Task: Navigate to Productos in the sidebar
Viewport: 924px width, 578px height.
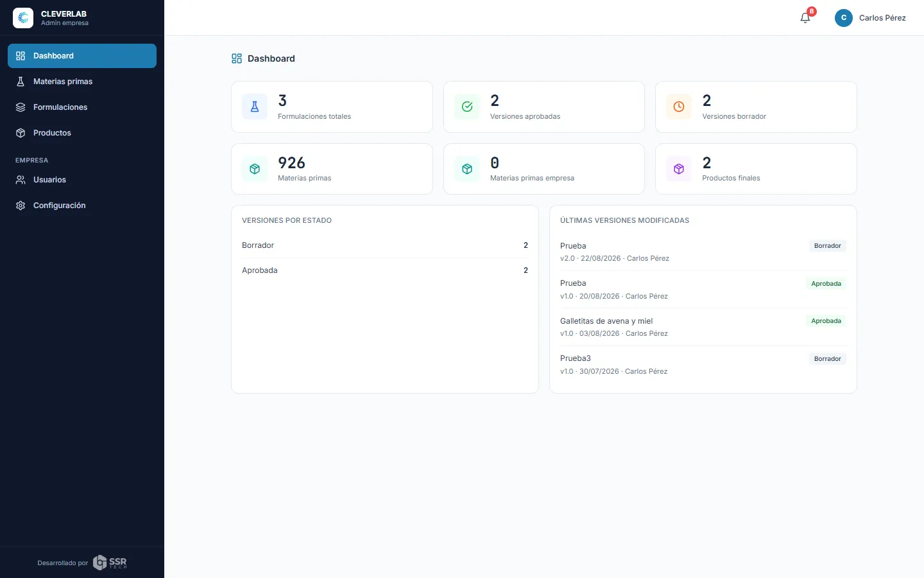Action: coord(82,133)
